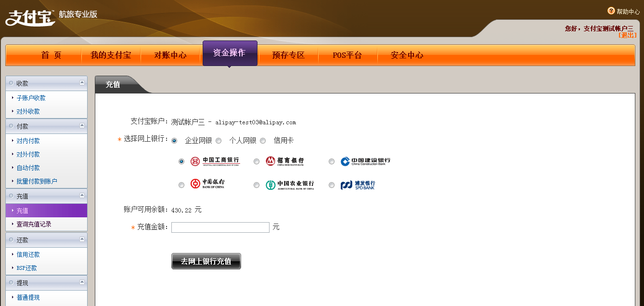Click the help center question mark icon
Image resolution: width=644 pixels, height=306 pixels.
(x=611, y=11)
